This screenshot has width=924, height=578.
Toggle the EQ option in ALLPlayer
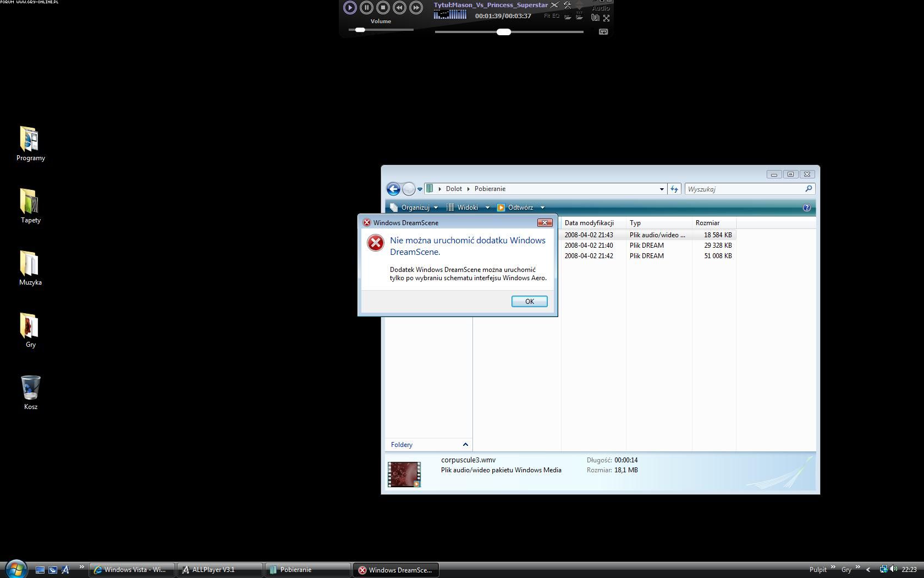coord(556,16)
